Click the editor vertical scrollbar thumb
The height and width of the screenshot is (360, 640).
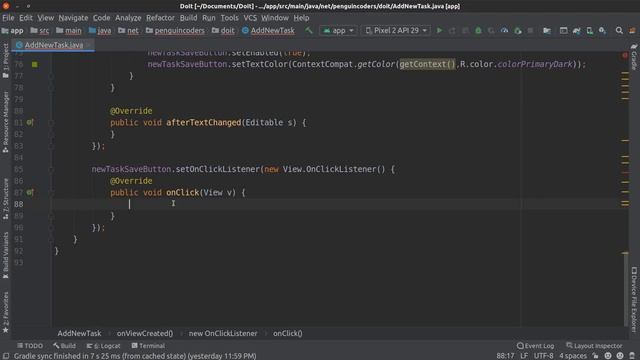click(x=625, y=289)
